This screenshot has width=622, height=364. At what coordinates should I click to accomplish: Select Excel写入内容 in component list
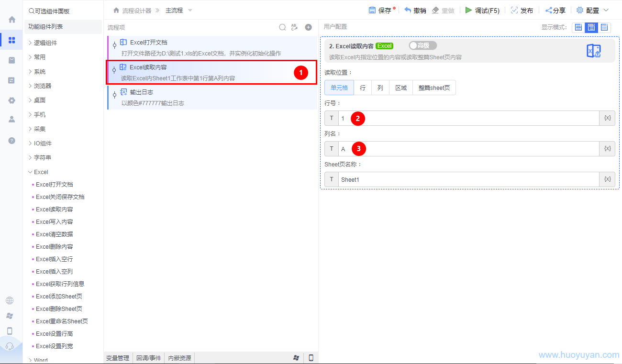click(54, 222)
